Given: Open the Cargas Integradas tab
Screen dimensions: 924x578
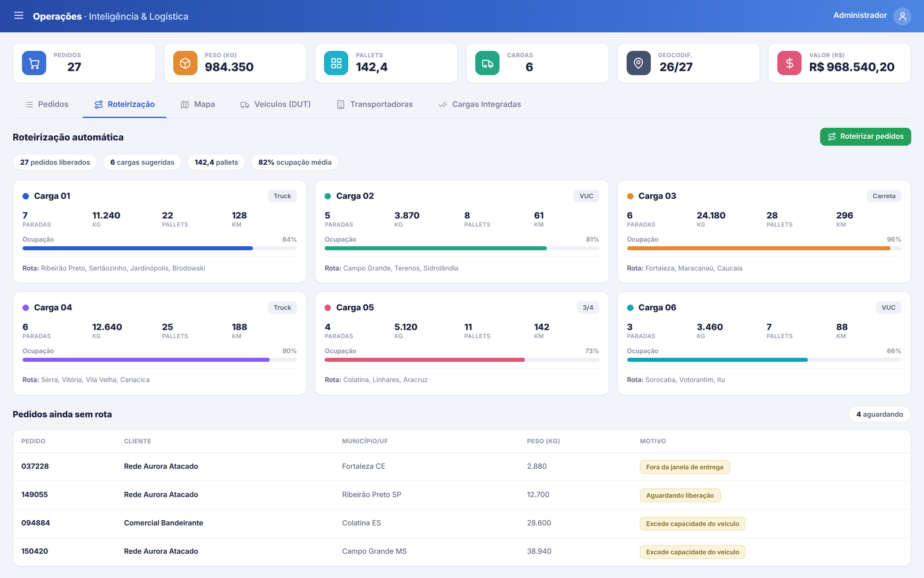Looking at the screenshot, I should [479, 105].
